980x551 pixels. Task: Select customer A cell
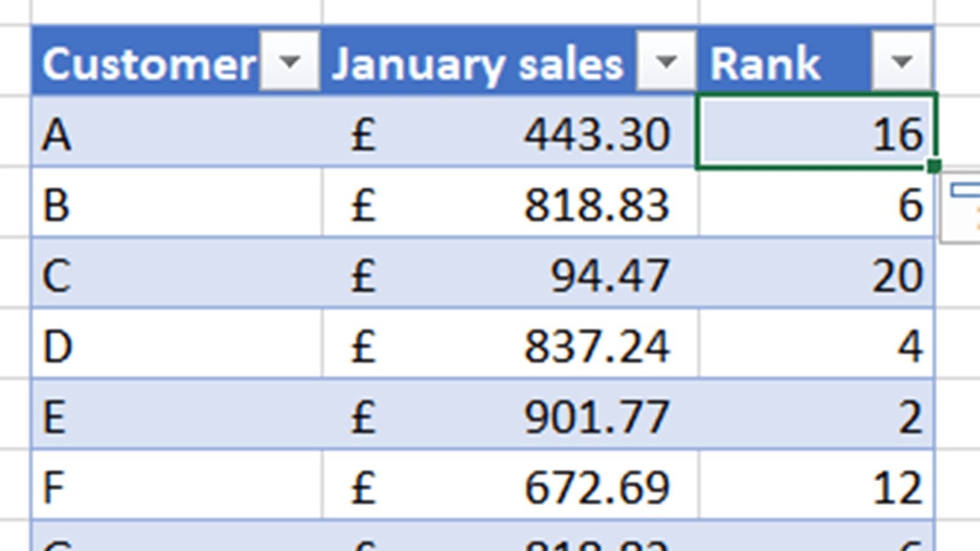[176, 134]
